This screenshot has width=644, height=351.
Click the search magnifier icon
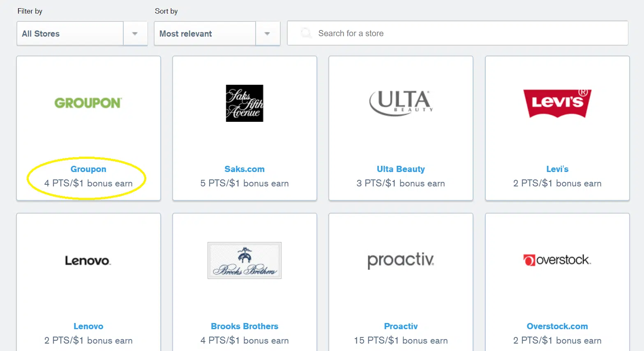coord(306,33)
